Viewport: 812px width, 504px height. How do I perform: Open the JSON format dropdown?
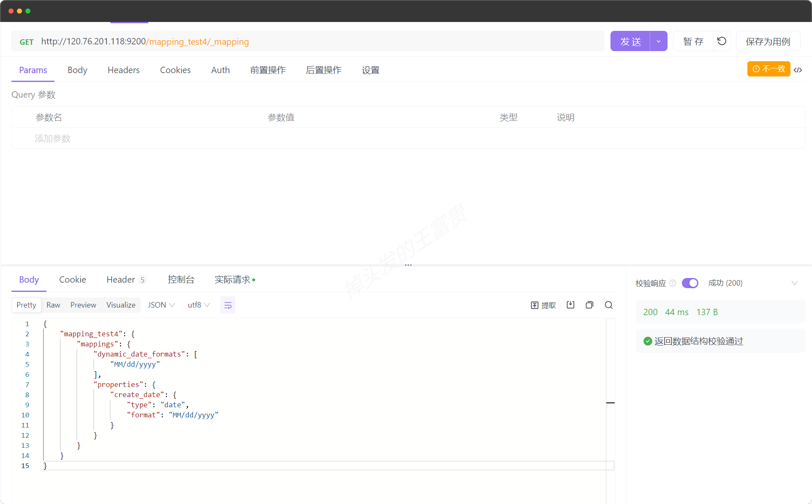coord(161,305)
